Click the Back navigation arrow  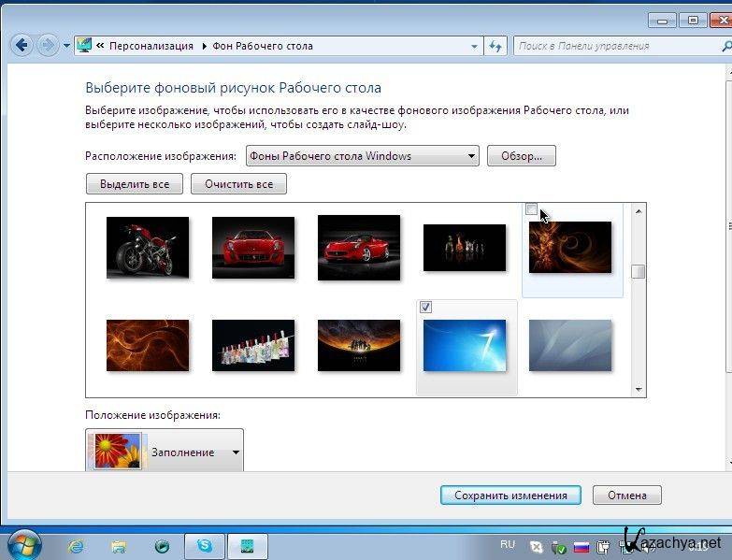[x=22, y=45]
